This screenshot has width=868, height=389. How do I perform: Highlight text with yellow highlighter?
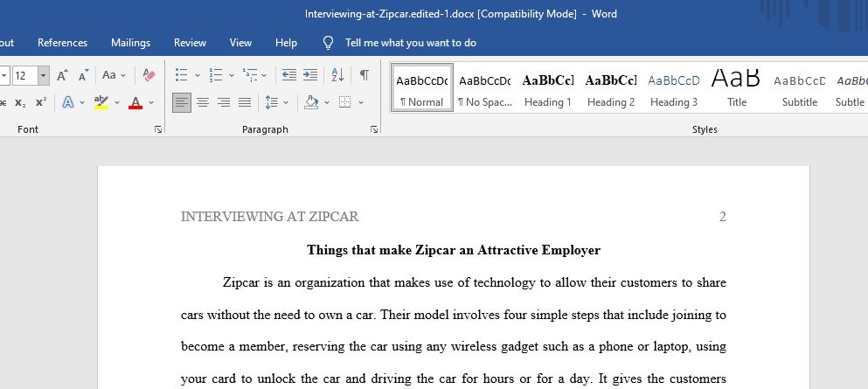click(x=101, y=102)
